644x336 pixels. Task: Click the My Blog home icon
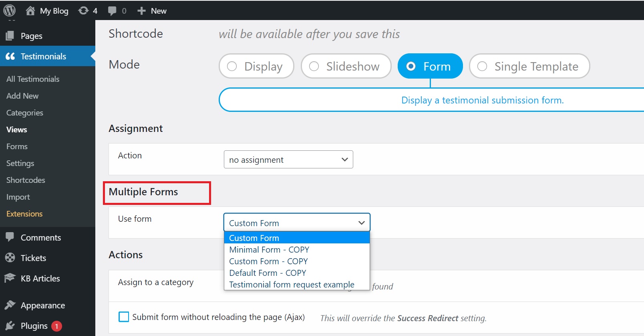coord(30,10)
